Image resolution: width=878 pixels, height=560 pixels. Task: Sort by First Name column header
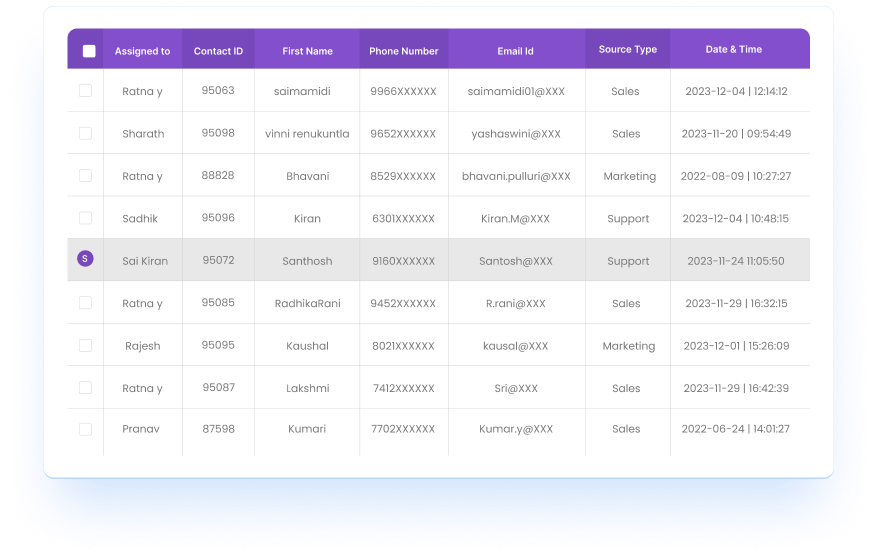coord(307,51)
